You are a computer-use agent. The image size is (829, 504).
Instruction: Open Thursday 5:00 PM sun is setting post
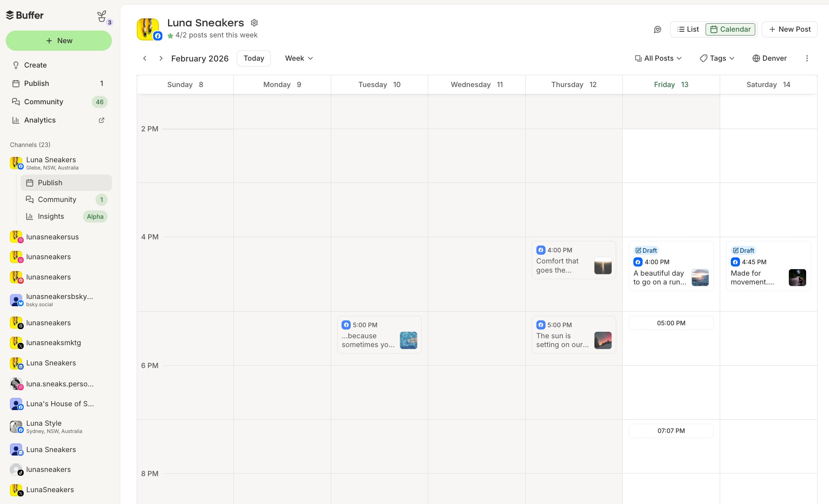[x=574, y=335]
